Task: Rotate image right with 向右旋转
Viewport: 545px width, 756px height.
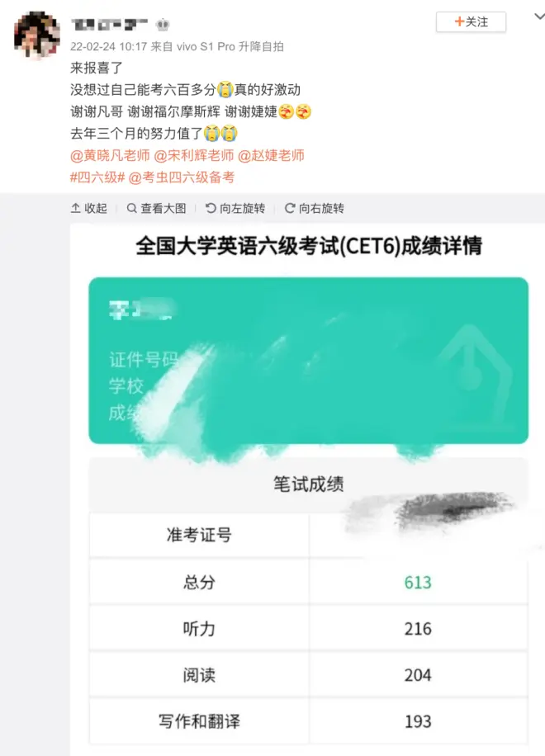Action: click(315, 208)
